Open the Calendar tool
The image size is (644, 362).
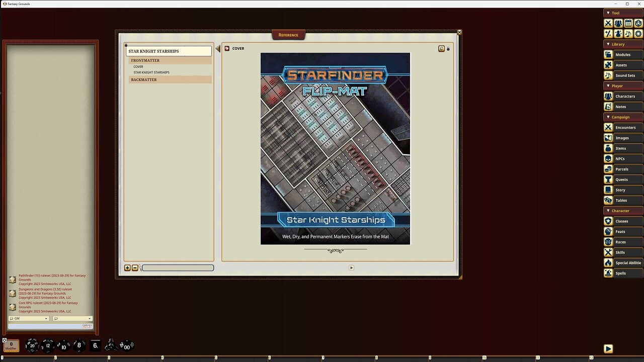tap(628, 23)
